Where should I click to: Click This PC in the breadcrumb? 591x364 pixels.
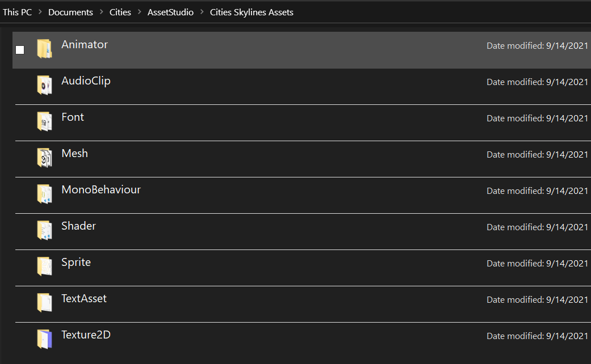click(18, 12)
